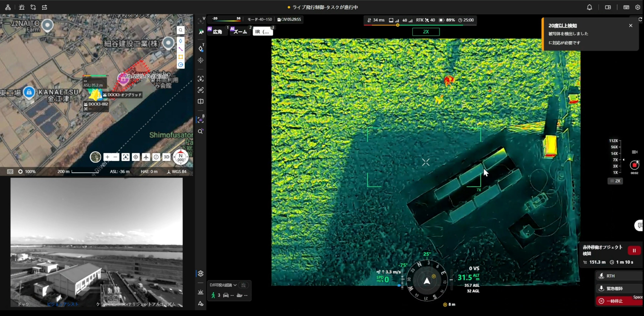This screenshot has height=316, width=644.
Task: Toggle the AR overlay icon
Action: tap(201, 274)
